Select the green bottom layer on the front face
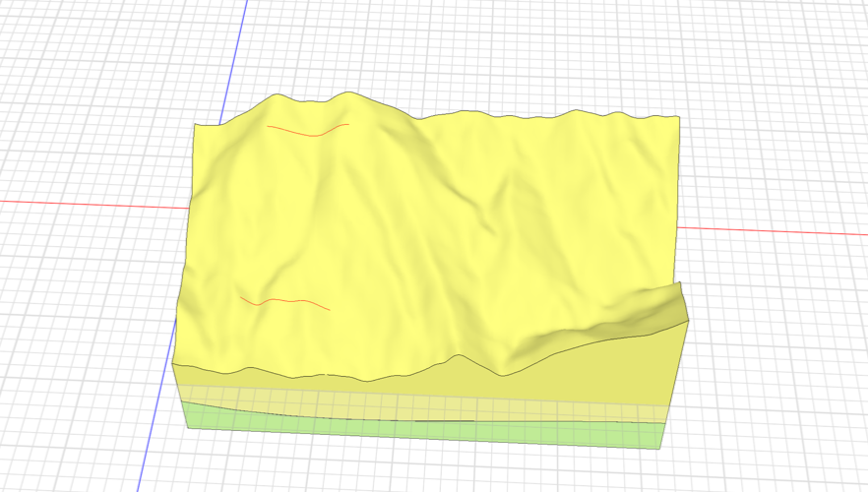Viewport: 868px width, 492px height. (413, 428)
